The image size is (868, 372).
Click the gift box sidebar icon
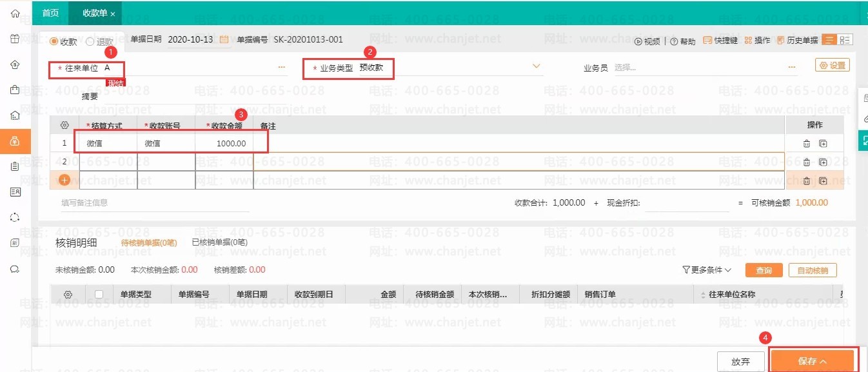pos(15,39)
